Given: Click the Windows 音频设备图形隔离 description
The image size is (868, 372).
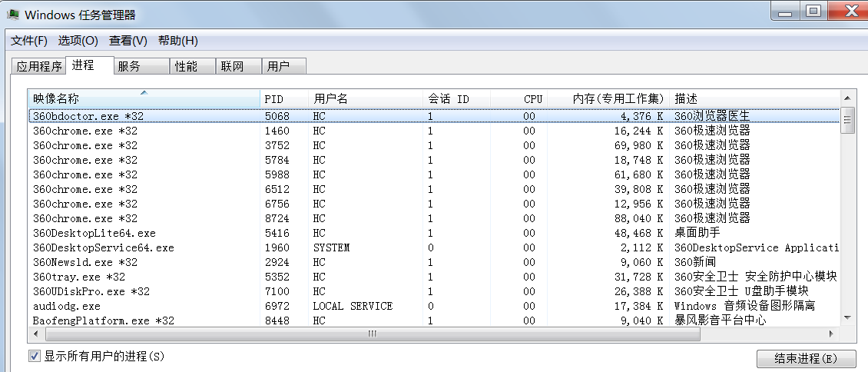Looking at the screenshot, I should pyautogui.click(x=744, y=306).
